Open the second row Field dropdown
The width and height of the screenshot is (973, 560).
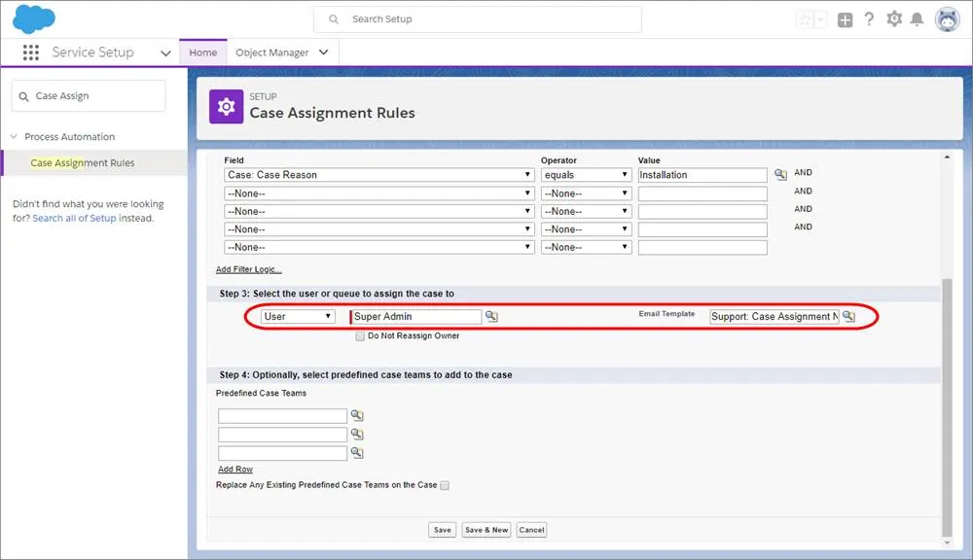tap(378, 193)
